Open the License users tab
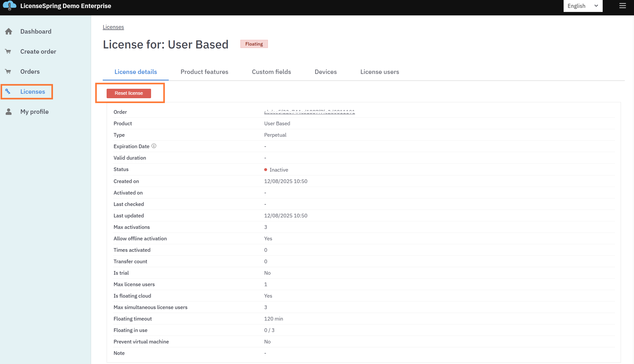Viewport: 634px width, 364px height. [379, 72]
